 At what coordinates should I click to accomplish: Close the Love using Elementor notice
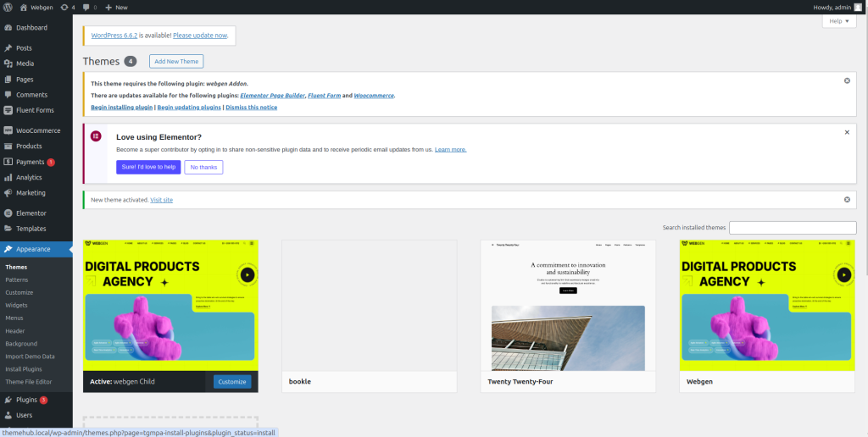[x=847, y=132]
